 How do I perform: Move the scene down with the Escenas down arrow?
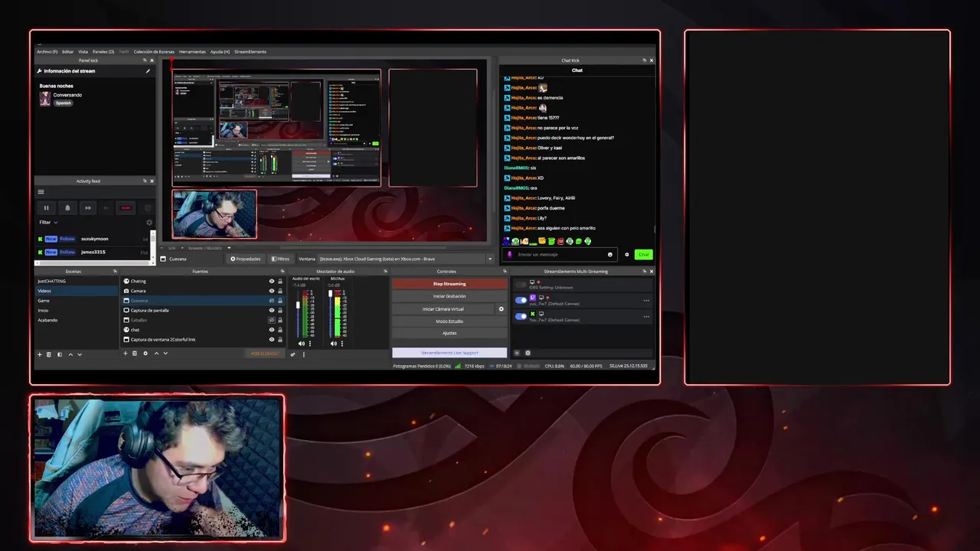pyautogui.click(x=80, y=354)
